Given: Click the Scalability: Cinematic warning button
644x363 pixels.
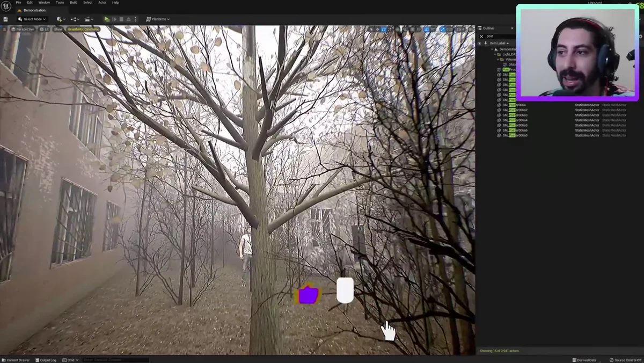Looking at the screenshot, I should pyautogui.click(x=83, y=29).
